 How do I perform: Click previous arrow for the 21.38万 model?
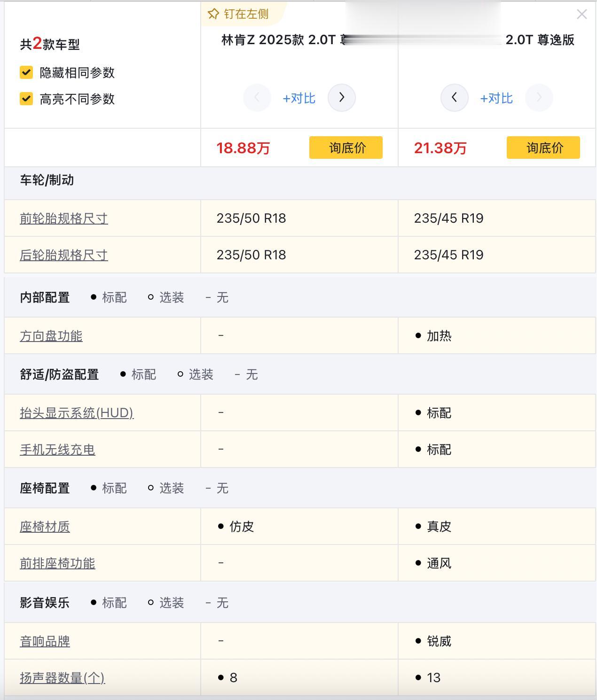point(454,98)
